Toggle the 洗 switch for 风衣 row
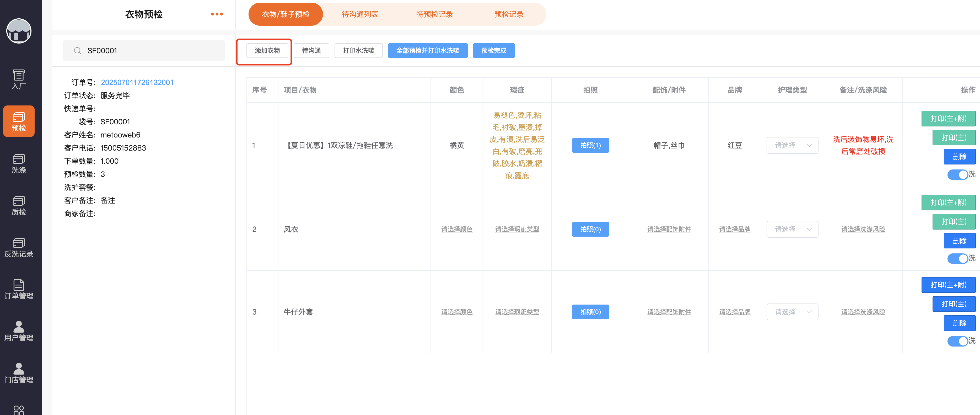The width and height of the screenshot is (980, 415). pyautogui.click(x=957, y=258)
